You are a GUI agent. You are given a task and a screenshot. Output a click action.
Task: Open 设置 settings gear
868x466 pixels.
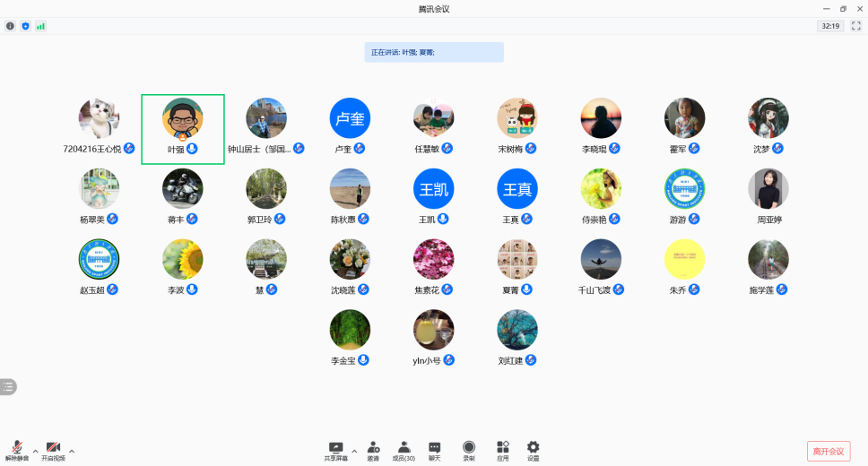click(534, 448)
